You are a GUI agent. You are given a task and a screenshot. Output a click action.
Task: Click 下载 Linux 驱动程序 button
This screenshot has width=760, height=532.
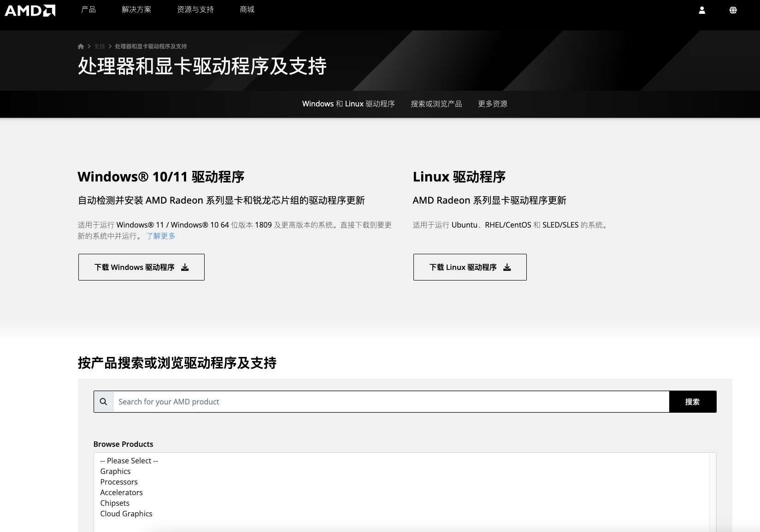click(x=470, y=267)
